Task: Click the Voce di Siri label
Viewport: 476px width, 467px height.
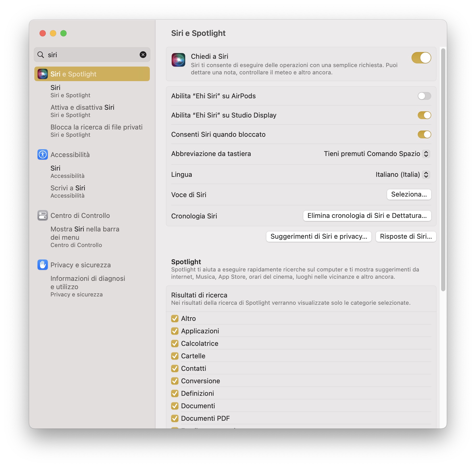Action: click(x=189, y=195)
